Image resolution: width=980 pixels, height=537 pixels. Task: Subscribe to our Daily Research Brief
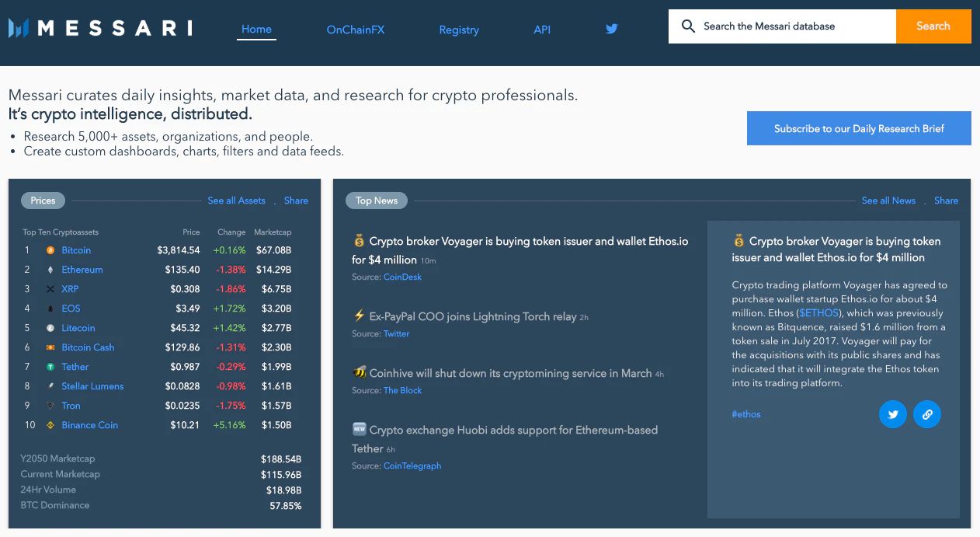[x=859, y=128]
